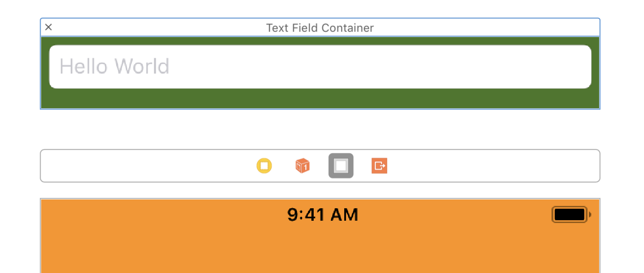
Task: Click white canvas gap between container and dock
Action: pos(319,130)
